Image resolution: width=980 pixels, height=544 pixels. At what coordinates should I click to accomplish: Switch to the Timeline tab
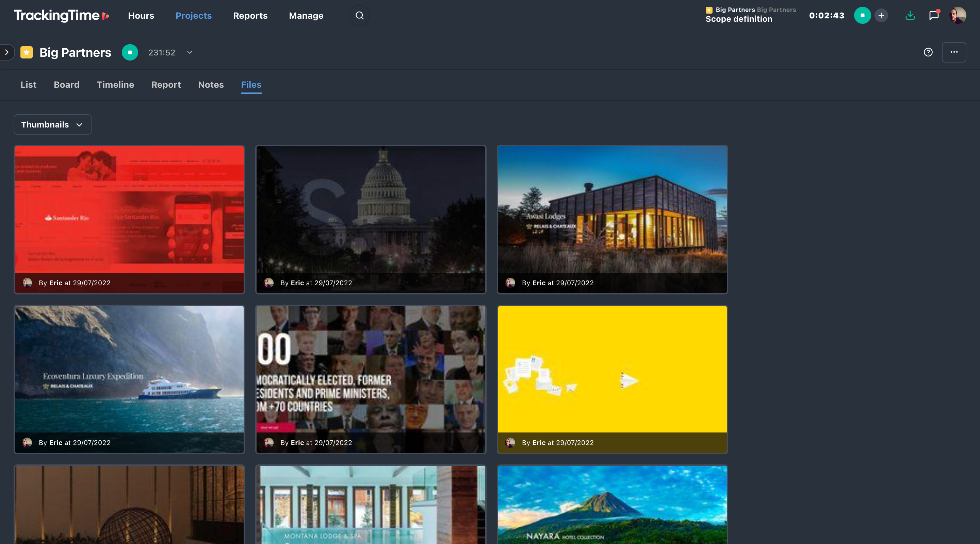[115, 85]
